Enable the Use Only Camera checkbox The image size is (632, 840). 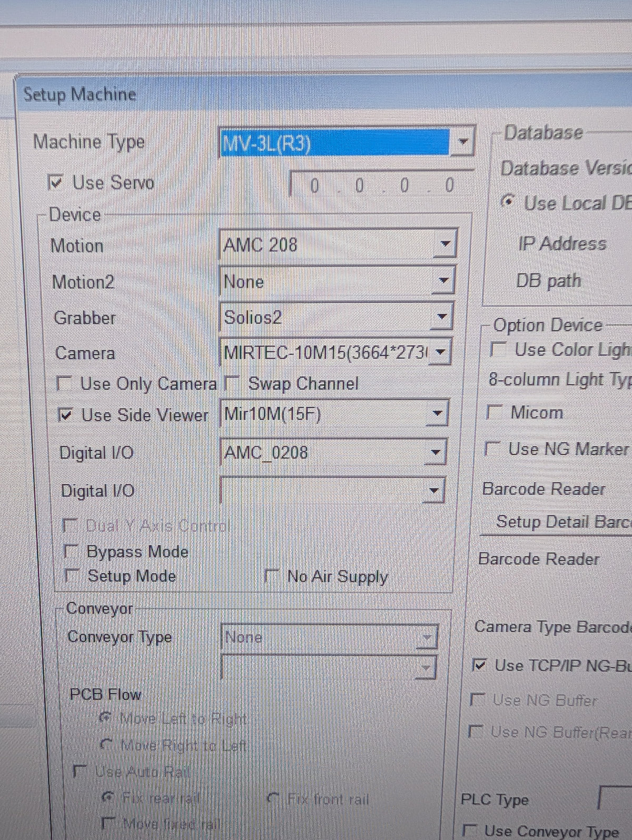[x=64, y=383]
